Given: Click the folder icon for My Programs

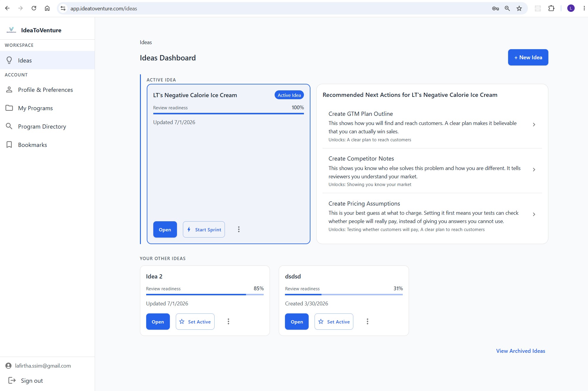Looking at the screenshot, I should tap(9, 108).
